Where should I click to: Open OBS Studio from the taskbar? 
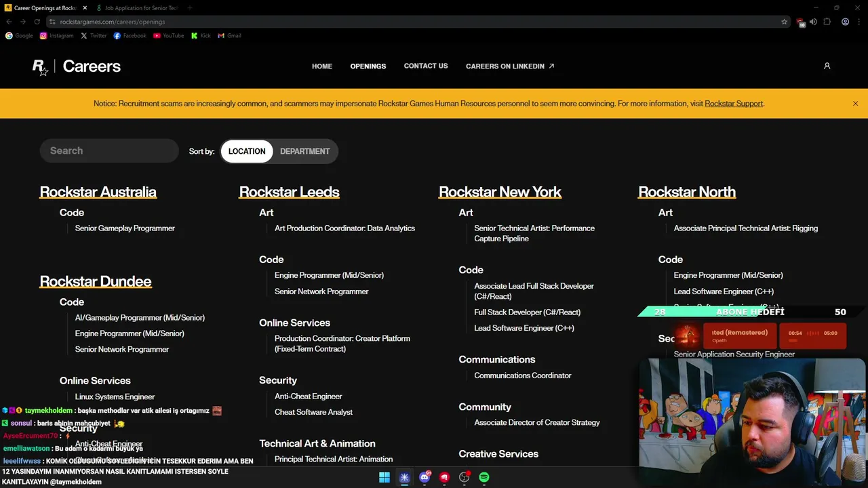465,477
